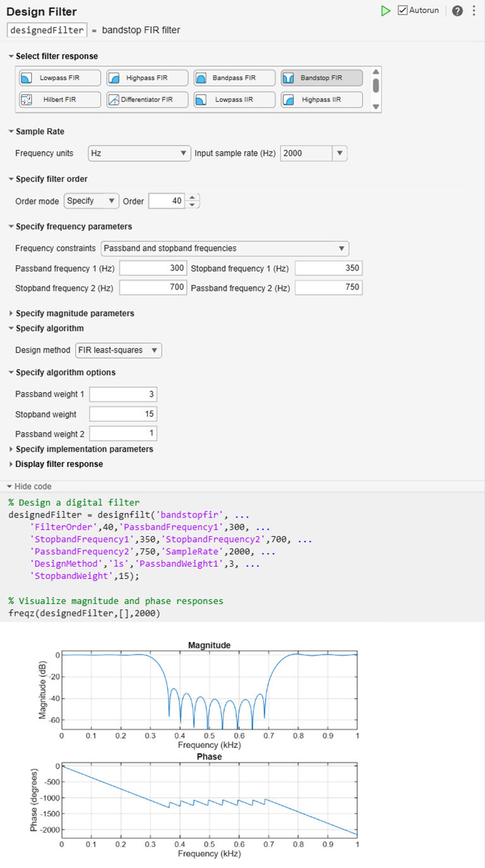Viewport: 485px width, 868px height.
Task: Select the Lowpass FIR filter response
Action: pos(59,77)
